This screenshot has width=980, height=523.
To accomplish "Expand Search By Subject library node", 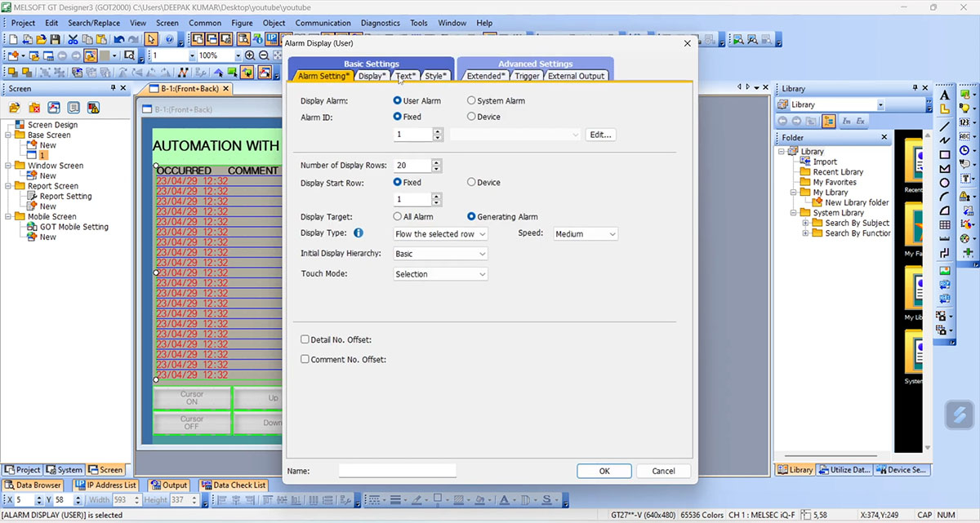I will tap(805, 223).
